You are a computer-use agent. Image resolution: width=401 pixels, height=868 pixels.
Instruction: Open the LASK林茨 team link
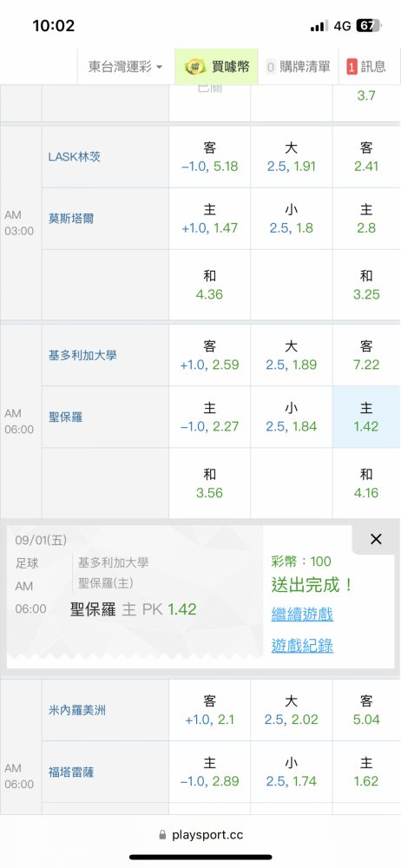point(75,156)
